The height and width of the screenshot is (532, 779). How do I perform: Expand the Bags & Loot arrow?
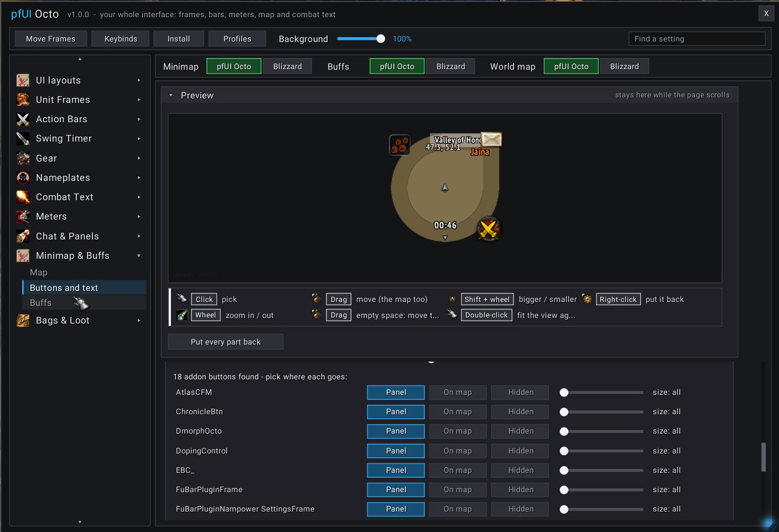(x=139, y=321)
